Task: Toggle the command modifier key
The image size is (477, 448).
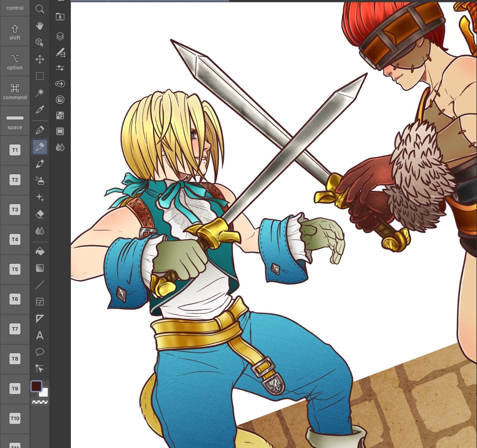Action: click(x=15, y=92)
